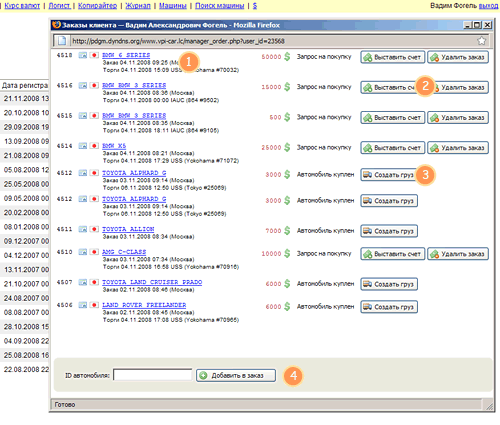Click the bookmark star in address bar
The image size is (500, 425).
[481, 41]
